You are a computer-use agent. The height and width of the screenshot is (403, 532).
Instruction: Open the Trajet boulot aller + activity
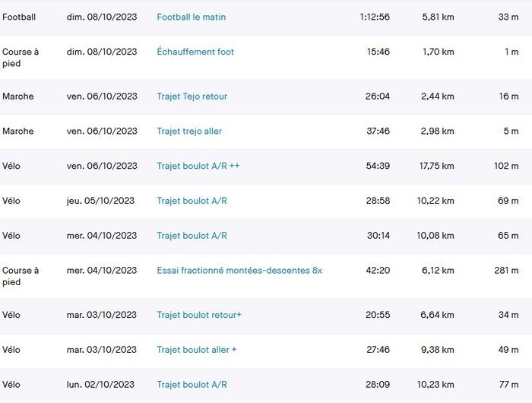pos(196,350)
